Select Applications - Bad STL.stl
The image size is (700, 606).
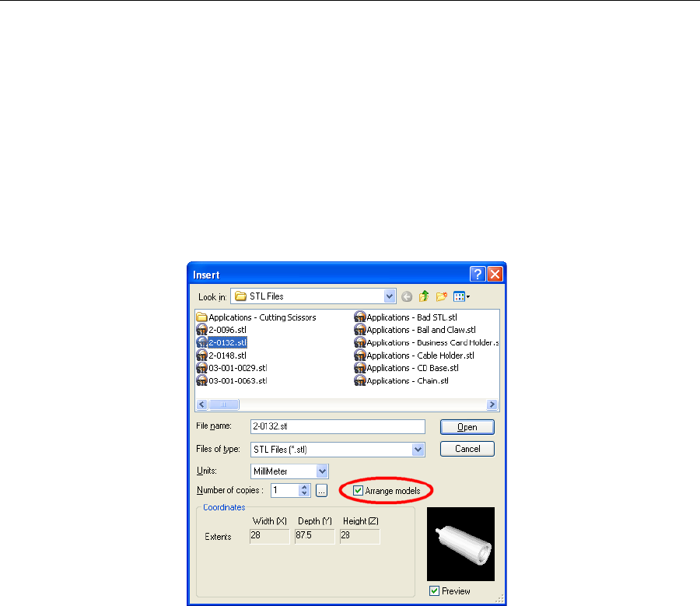(x=406, y=317)
